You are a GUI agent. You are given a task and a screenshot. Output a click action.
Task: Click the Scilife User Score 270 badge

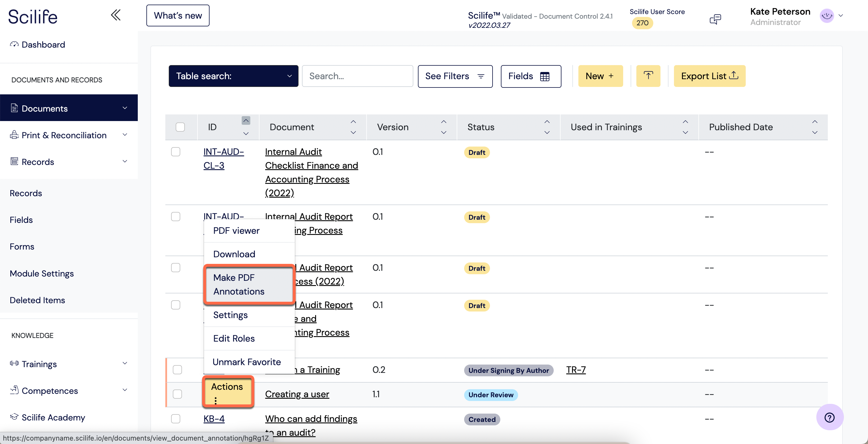[x=642, y=23]
